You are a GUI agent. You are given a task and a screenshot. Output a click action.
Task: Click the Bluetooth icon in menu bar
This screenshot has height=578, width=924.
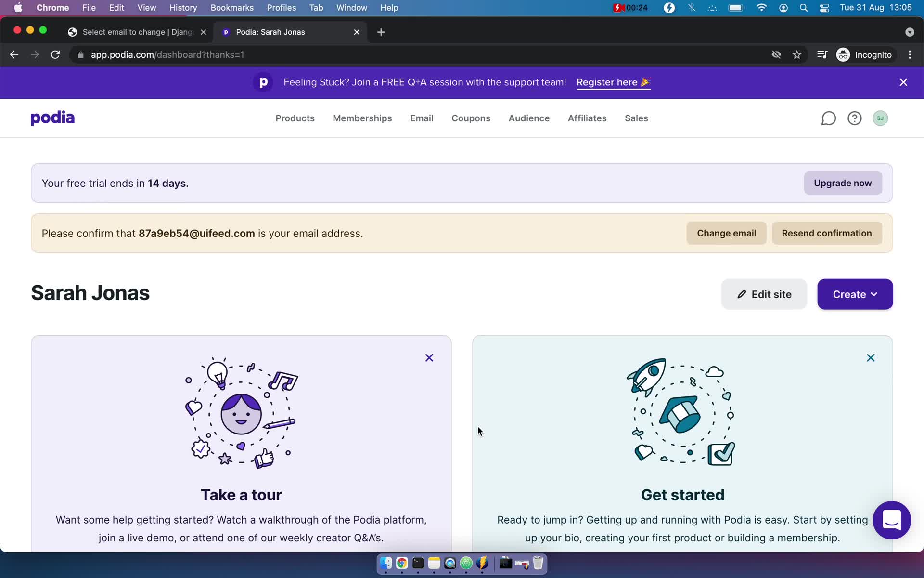(692, 8)
